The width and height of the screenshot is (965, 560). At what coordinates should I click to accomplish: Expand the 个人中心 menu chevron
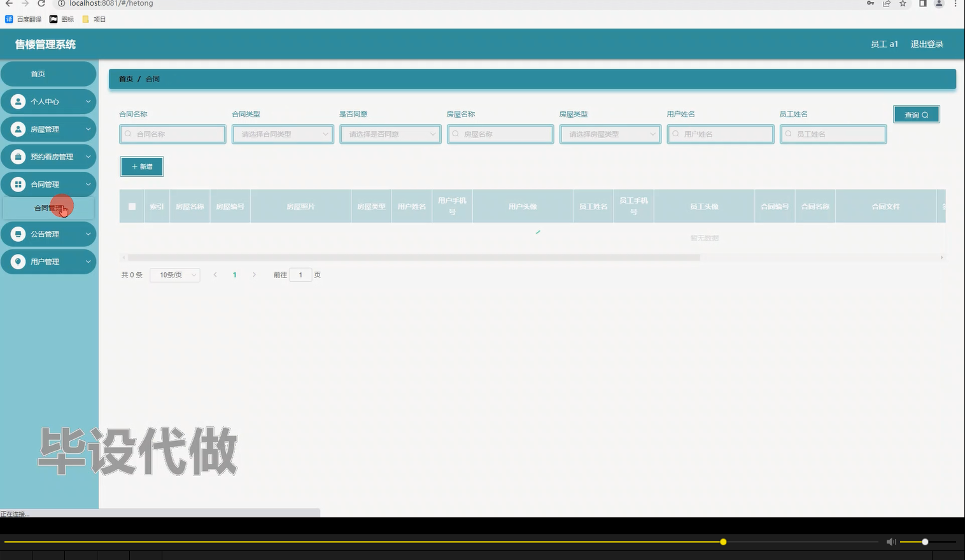[x=88, y=101]
